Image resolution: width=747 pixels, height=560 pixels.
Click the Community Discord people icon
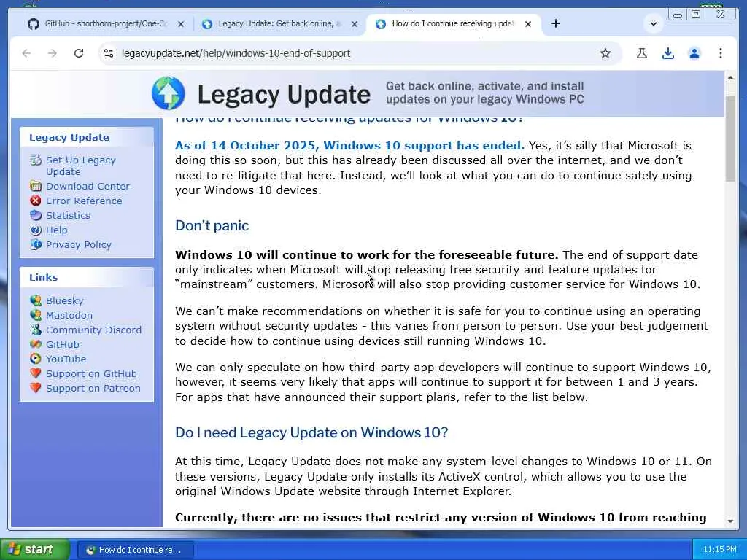pyautogui.click(x=36, y=330)
